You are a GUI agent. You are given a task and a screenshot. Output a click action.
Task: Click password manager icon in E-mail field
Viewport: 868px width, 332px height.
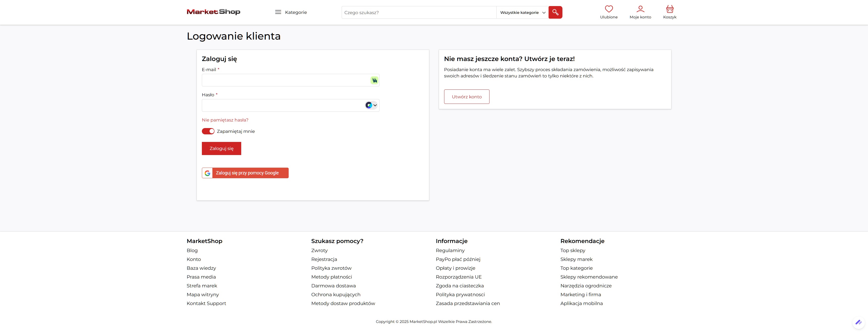point(374,80)
